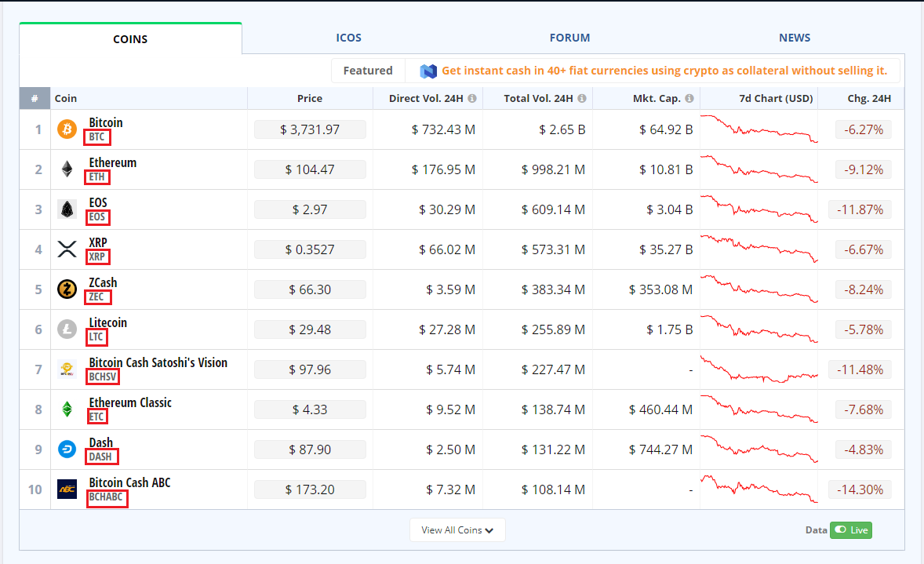This screenshot has height=564, width=924.
Task: Click the Bitcoin orange logo icon
Action: (x=67, y=129)
